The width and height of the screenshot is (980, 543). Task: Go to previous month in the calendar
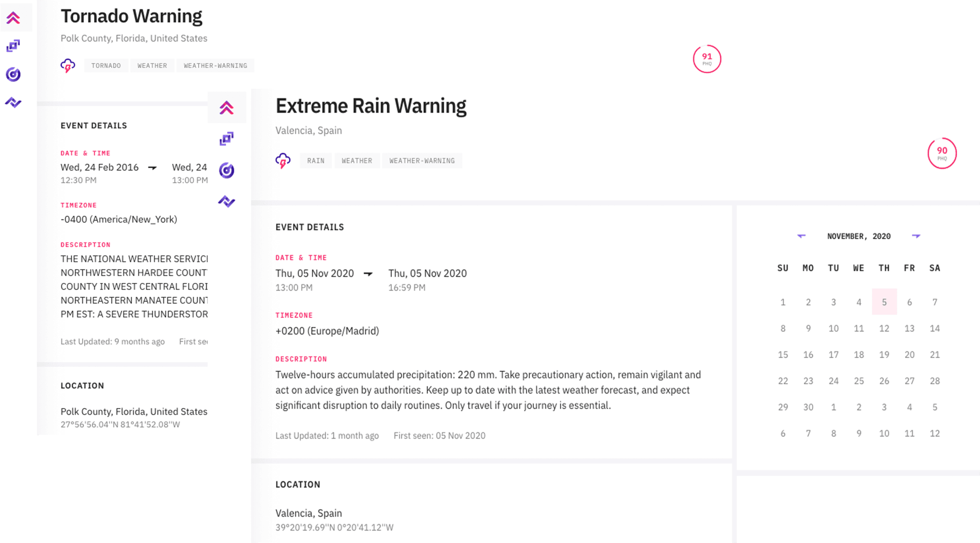801,236
